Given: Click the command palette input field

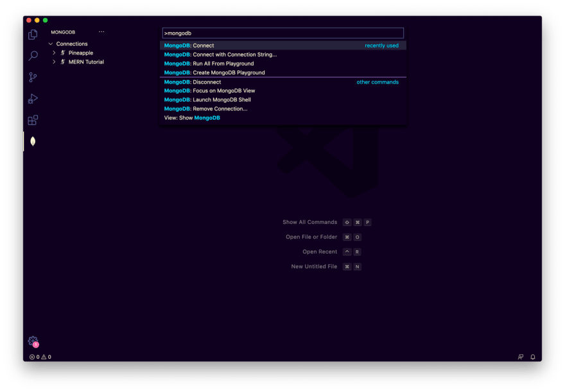Looking at the screenshot, I should point(283,33).
